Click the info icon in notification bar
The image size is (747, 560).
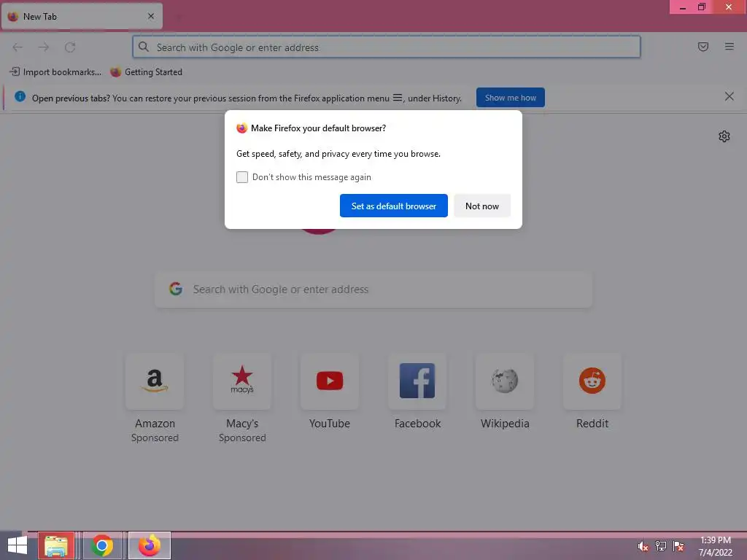[20, 97]
